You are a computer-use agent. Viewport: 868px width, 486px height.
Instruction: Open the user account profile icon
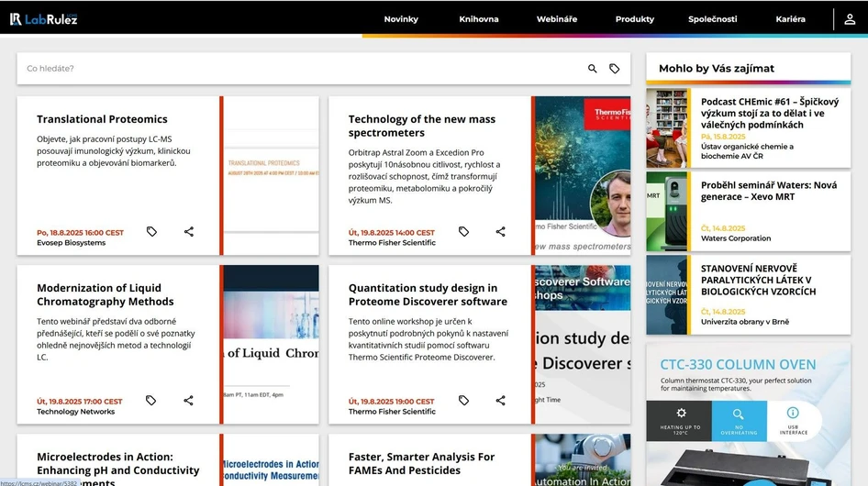point(850,19)
